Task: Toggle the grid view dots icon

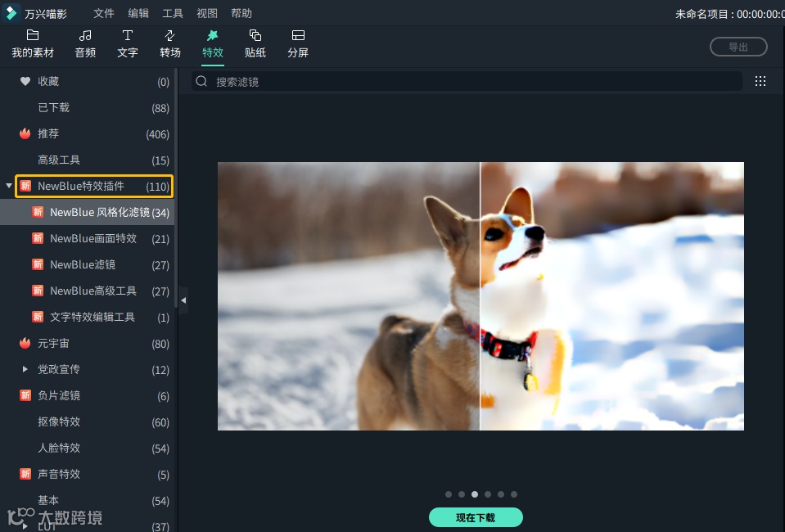Action: [760, 81]
